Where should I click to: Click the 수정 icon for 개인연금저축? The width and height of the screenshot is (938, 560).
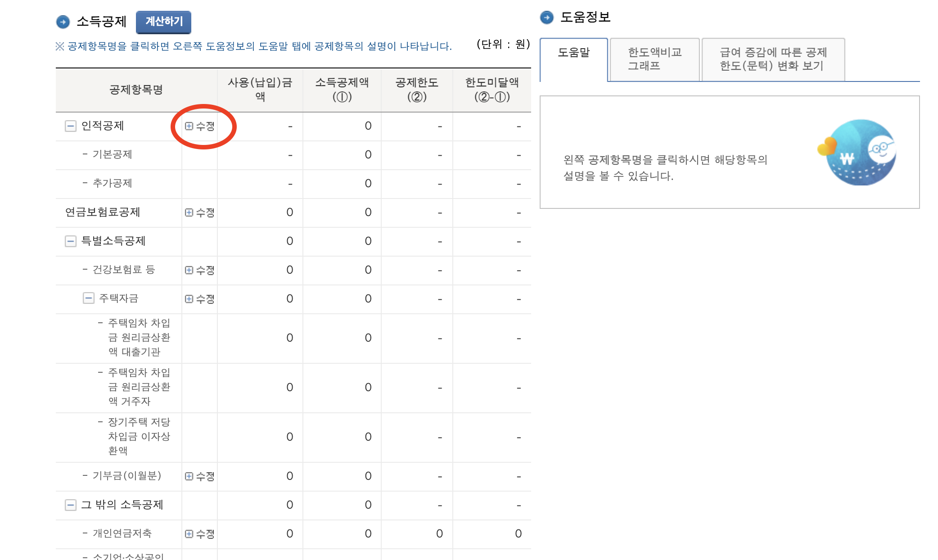pyautogui.click(x=199, y=534)
